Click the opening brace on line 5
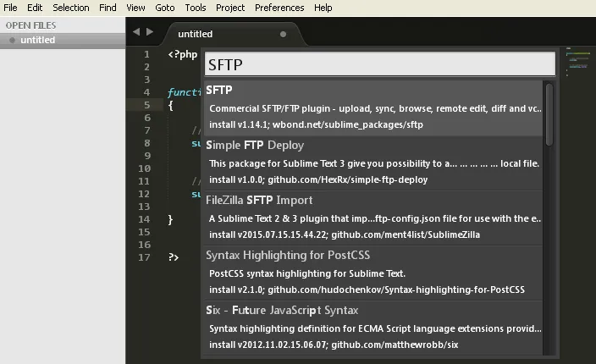Screen dimensions: 596x364 point(170,106)
